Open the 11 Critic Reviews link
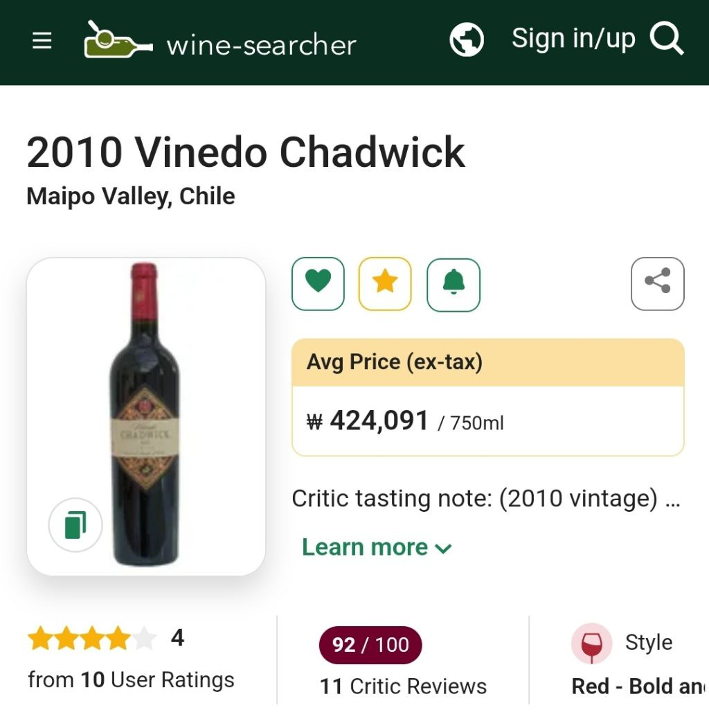Screen dimensions: 709x728 click(403, 686)
